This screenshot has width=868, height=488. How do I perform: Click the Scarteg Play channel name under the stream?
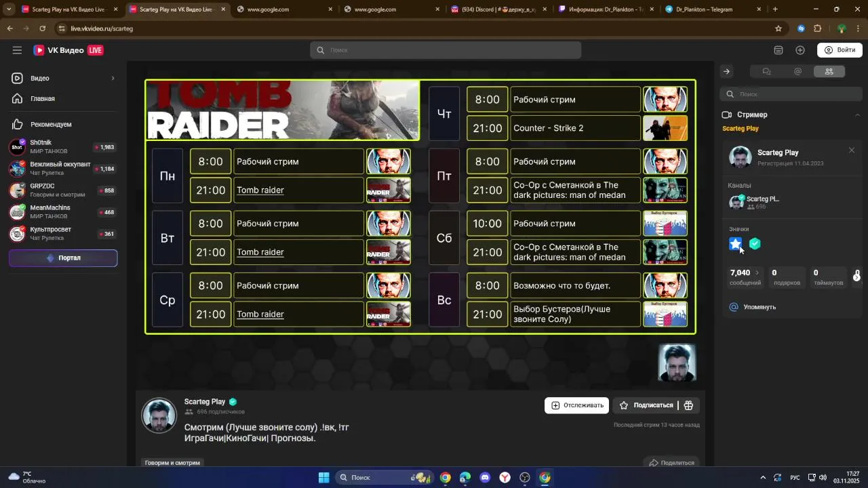205,402
